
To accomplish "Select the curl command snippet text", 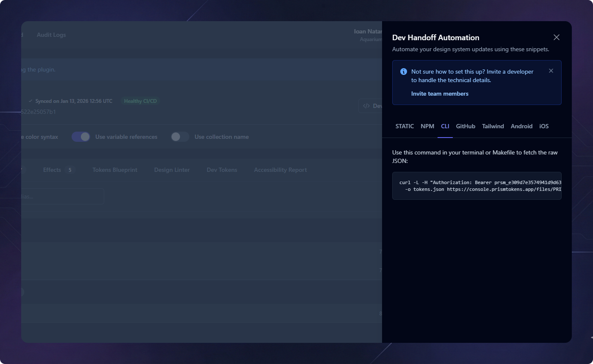I will pyautogui.click(x=477, y=186).
